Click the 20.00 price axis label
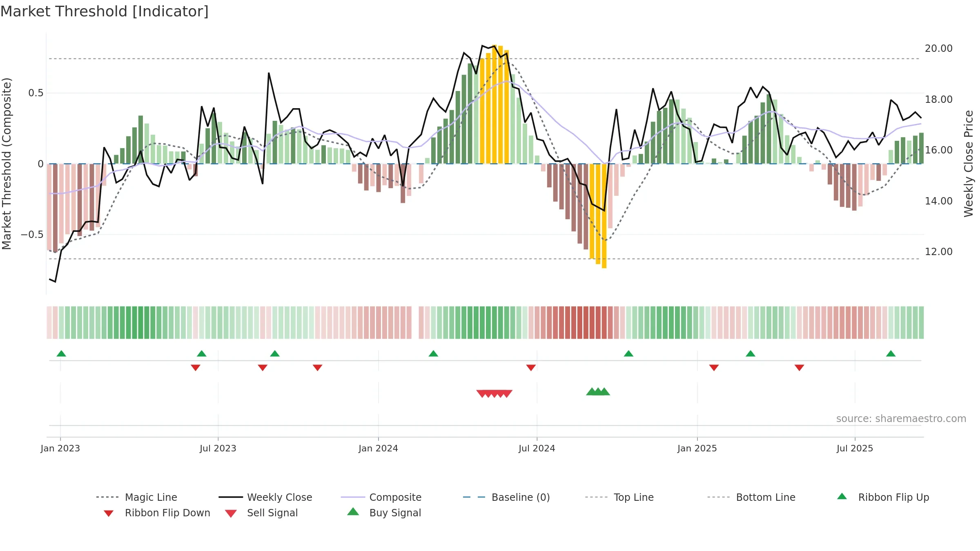980x551 pixels. pyautogui.click(x=939, y=48)
